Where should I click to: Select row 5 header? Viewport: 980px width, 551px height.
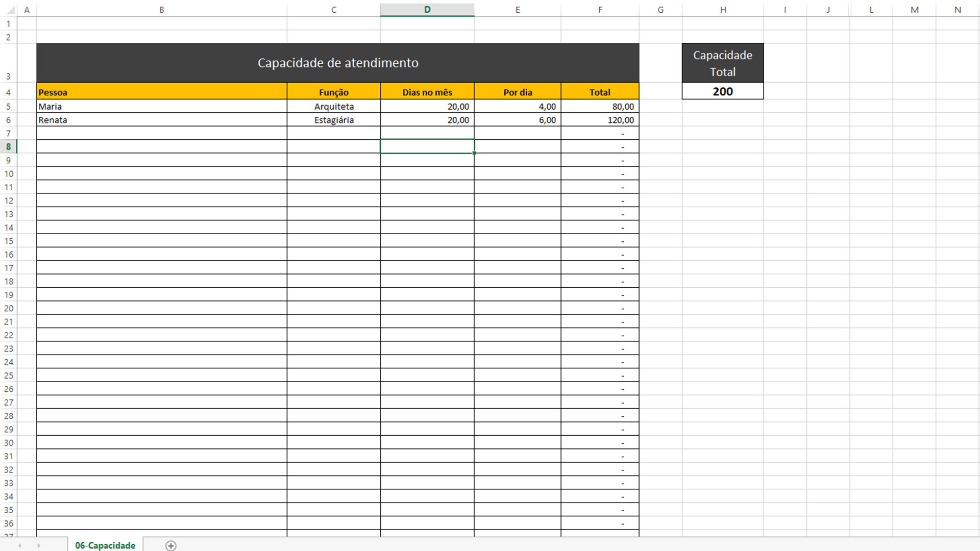pos(9,107)
